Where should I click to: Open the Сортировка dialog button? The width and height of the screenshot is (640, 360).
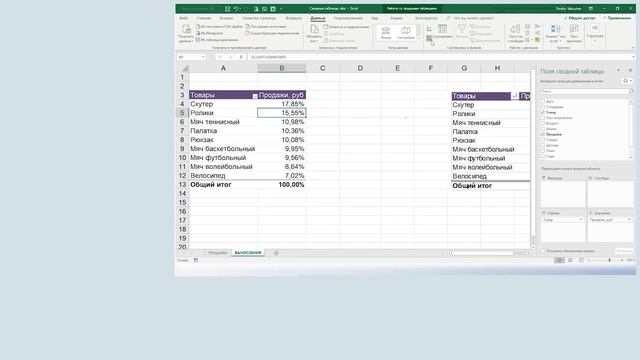point(442,31)
